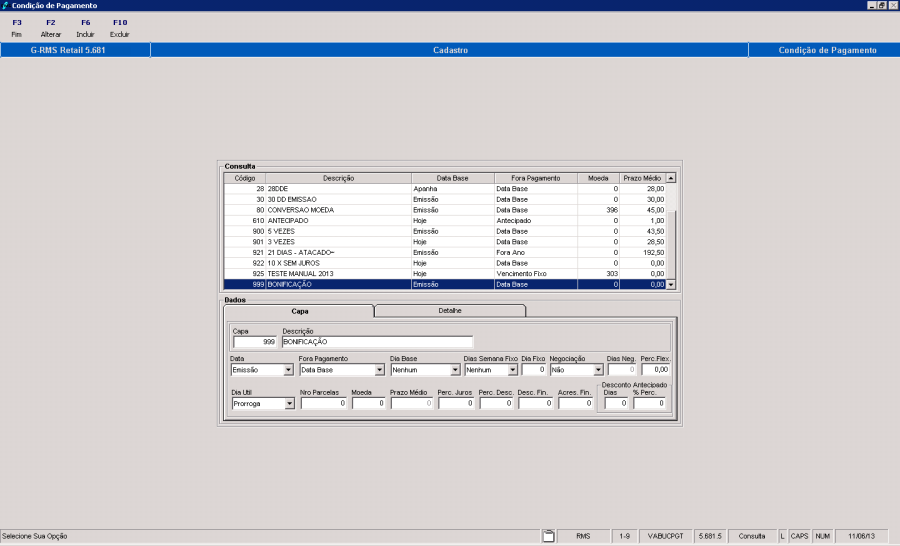900x546 pixels.
Task: Click the F3 Fim toolbar shortcut
Action: pyautogui.click(x=16, y=28)
